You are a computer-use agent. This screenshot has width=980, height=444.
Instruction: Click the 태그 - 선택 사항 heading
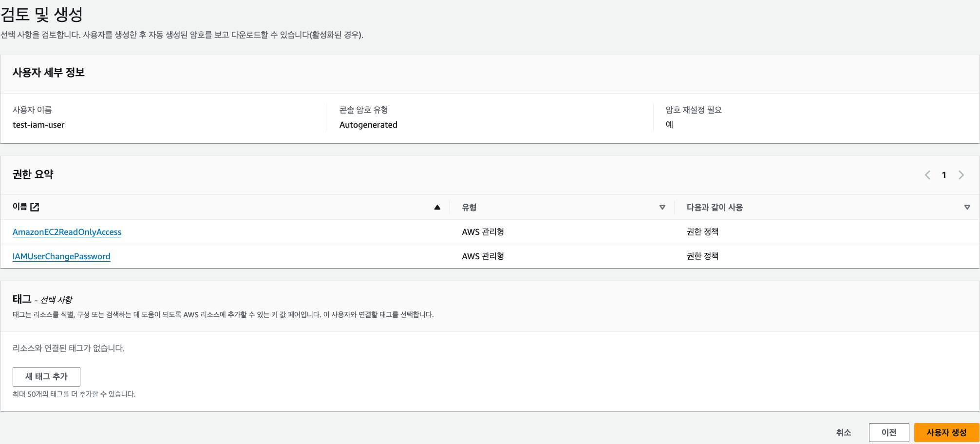point(42,299)
